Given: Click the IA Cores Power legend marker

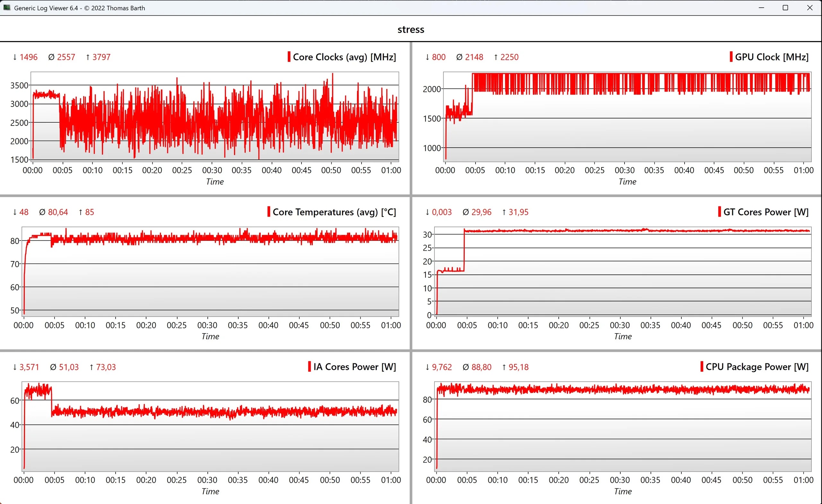Looking at the screenshot, I should [309, 367].
